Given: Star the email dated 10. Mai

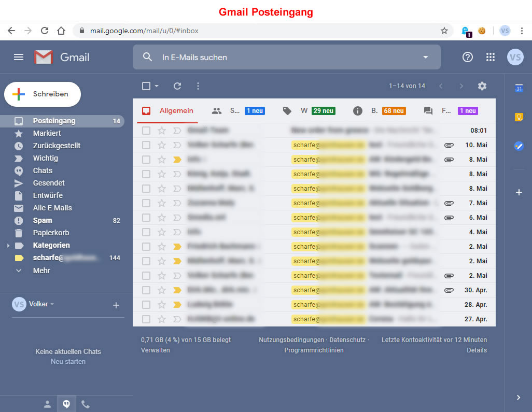Looking at the screenshot, I should click(x=162, y=145).
